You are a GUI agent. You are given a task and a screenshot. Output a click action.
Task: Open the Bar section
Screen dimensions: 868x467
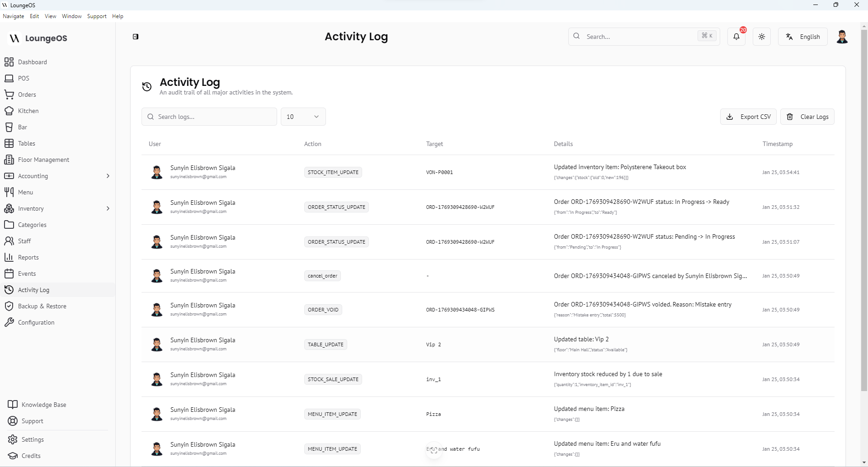23,127
